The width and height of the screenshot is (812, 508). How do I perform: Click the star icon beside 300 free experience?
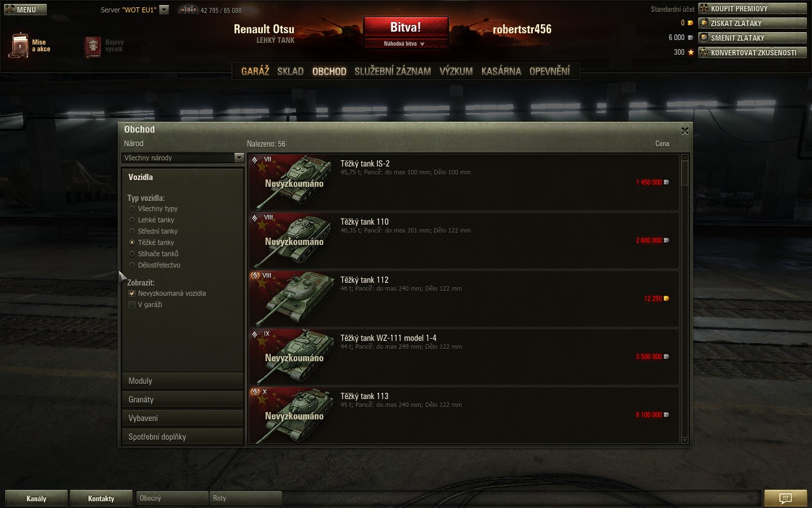click(x=690, y=52)
